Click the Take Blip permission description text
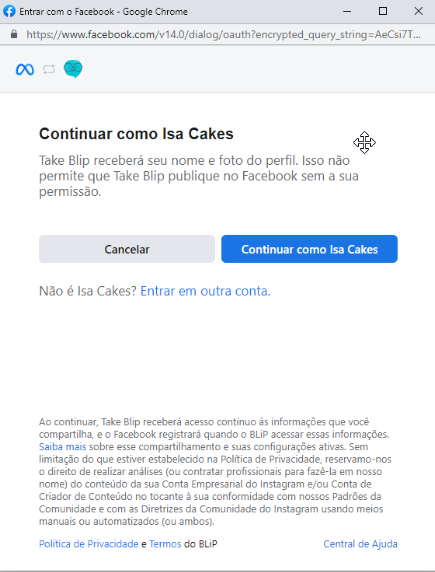This screenshot has height=572, width=435. [199, 176]
